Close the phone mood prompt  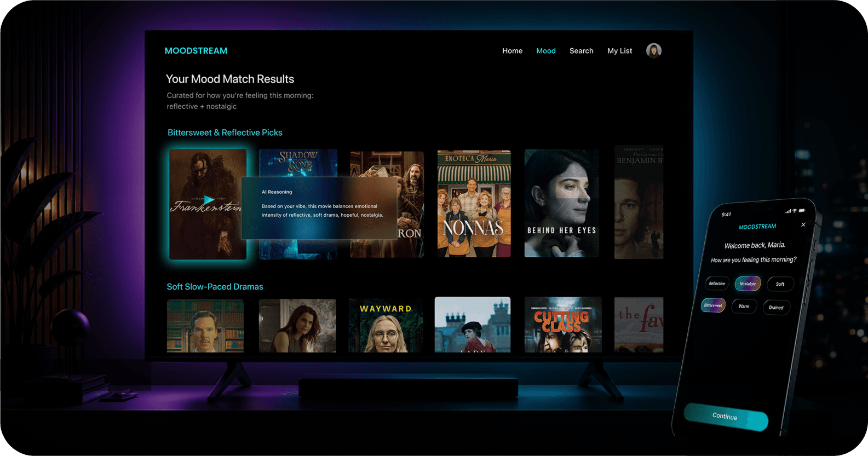click(x=803, y=224)
